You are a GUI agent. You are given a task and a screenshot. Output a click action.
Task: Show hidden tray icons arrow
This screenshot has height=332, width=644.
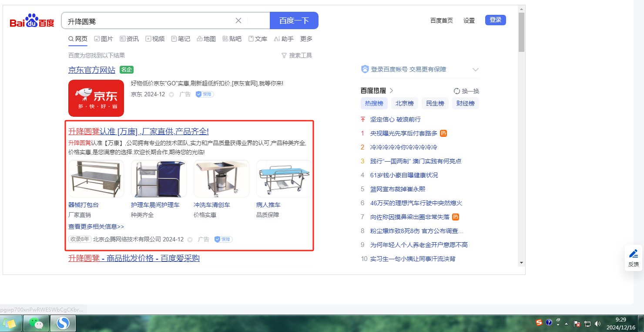(x=566, y=324)
